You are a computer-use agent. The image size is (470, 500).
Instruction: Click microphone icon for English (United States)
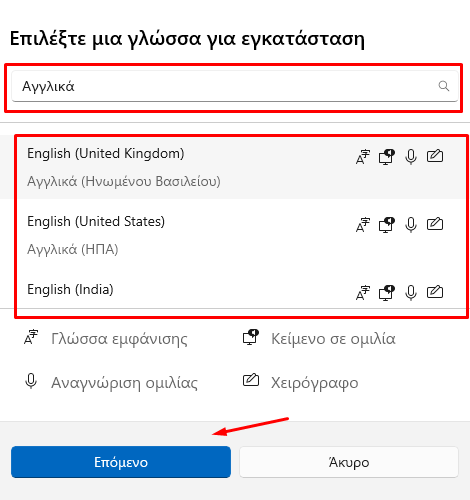point(411,225)
